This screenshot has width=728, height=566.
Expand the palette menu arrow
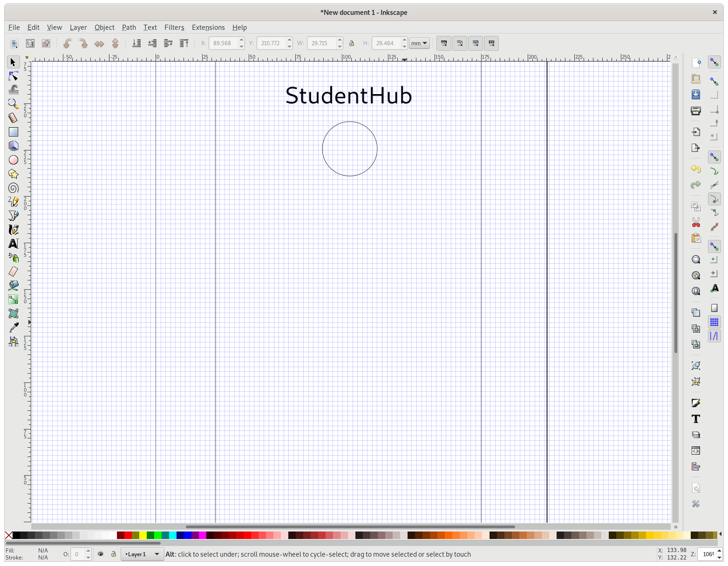coord(721,534)
